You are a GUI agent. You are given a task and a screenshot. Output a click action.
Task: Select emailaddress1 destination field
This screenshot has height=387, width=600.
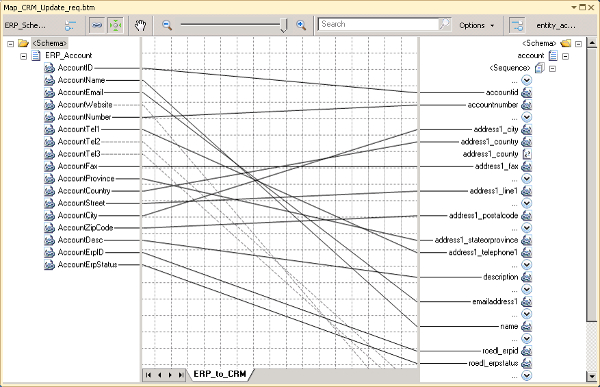click(495, 301)
